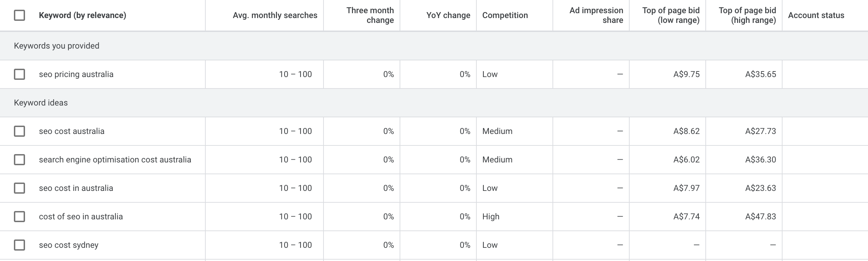Image resolution: width=868 pixels, height=261 pixels.
Task: Toggle the select-all keywords header checkbox
Action: (x=19, y=15)
